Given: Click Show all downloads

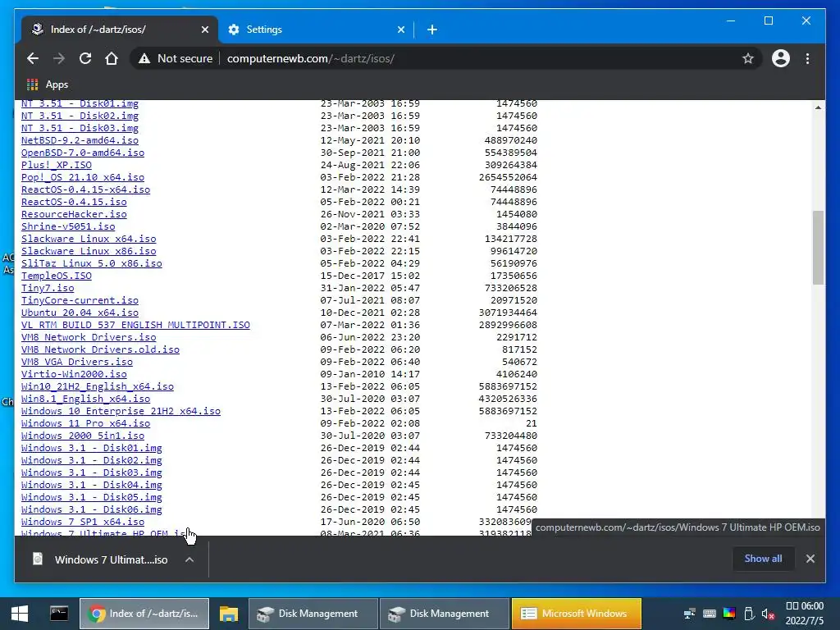Looking at the screenshot, I should point(763,559).
